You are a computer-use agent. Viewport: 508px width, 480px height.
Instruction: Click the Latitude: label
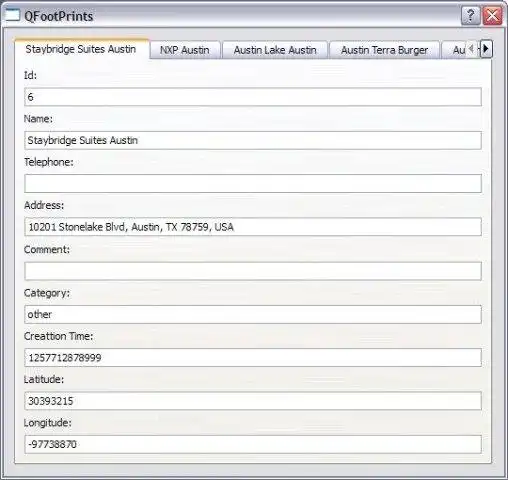(x=44, y=379)
